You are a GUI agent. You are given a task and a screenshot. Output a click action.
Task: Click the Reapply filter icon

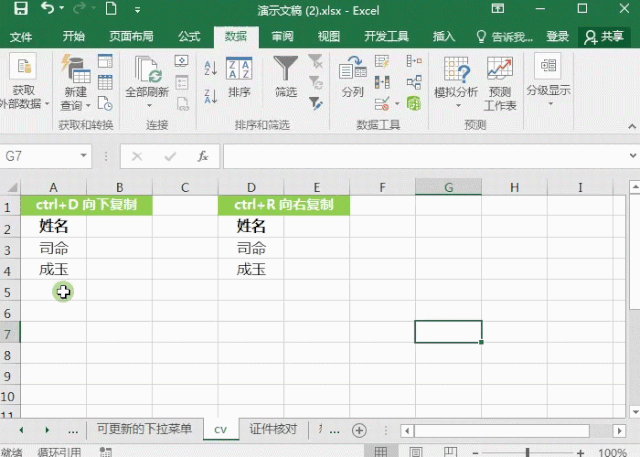click(x=316, y=82)
